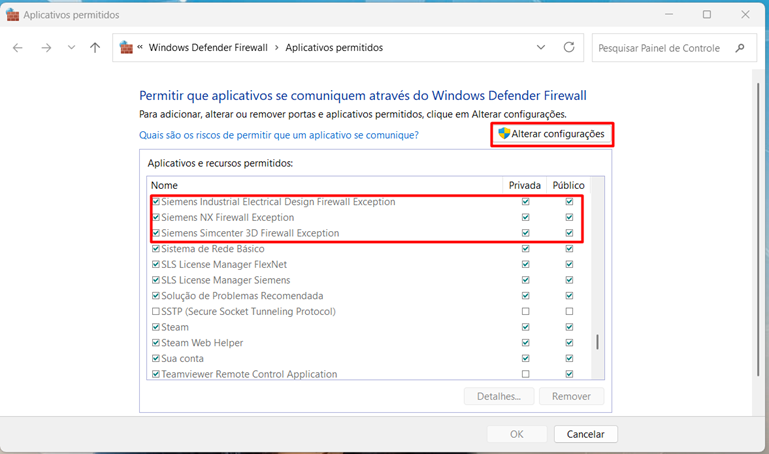
Task: Open the risks of allowing apps link
Action: [278, 134]
